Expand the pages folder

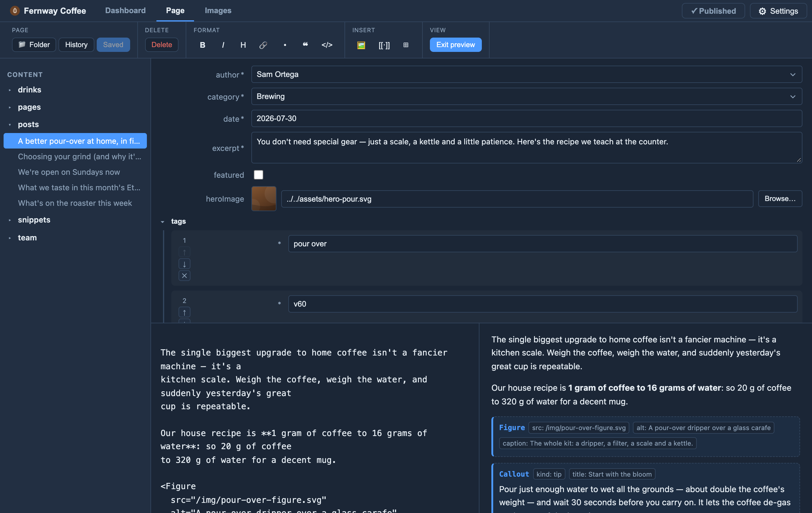click(10, 107)
